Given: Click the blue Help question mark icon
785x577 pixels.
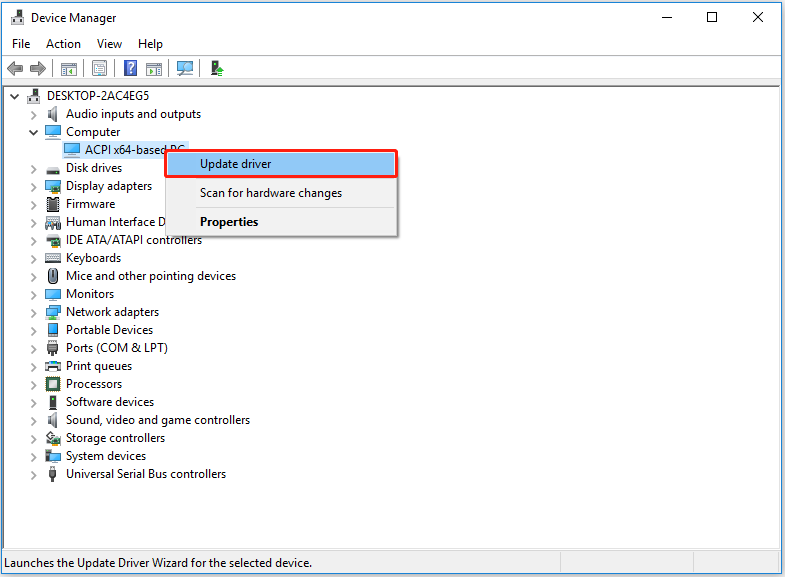Looking at the screenshot, I should pos(130,68).
